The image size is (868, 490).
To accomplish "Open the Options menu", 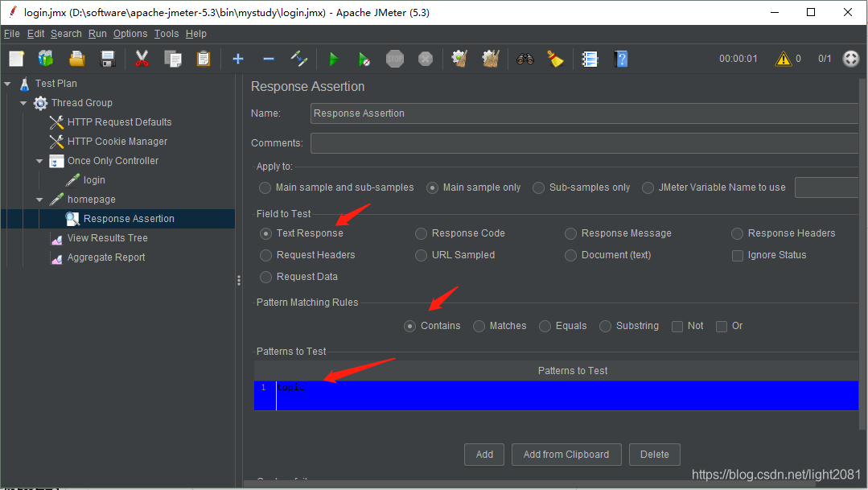I will (x=130, y=34).
